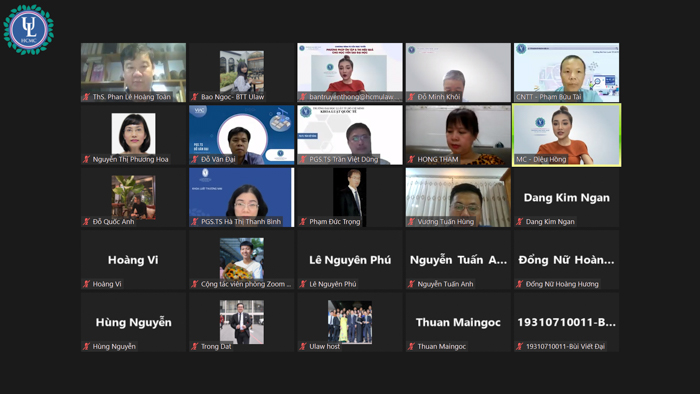Click muted mic icon beside Dang Kim Ngan
The height and width of the screenshot is (394, 700).
tap(520, 221)
